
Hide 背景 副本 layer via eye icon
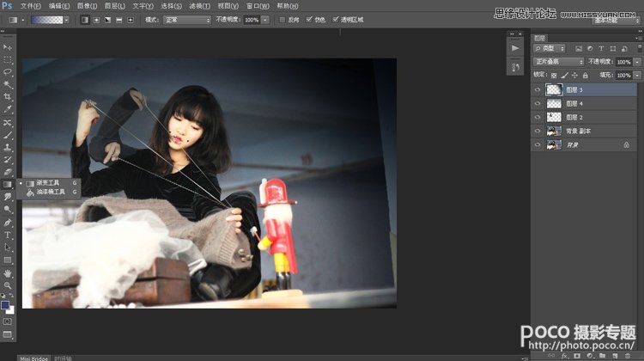click(x=538, y=132)
